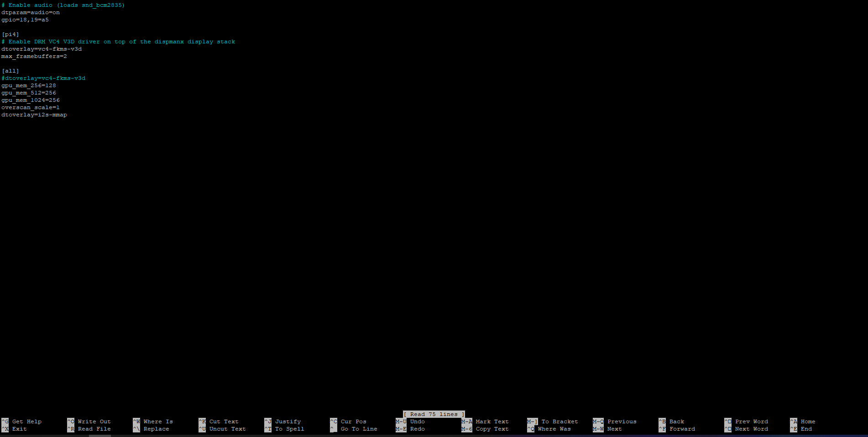The width and height of the screenshot is (868, 437).
Task: Click the Next Word shortcut label
Action: [x=751, y=429]
